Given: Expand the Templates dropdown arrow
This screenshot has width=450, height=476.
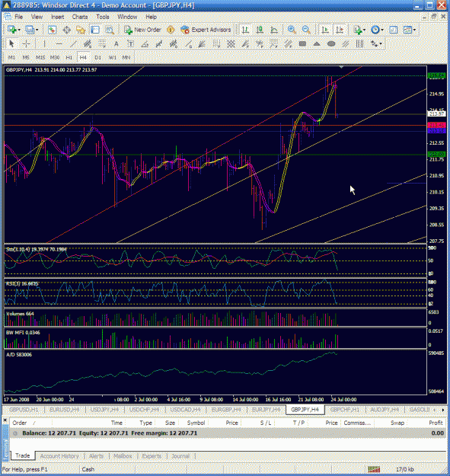Looking at the screenshot, I should 414,30.
